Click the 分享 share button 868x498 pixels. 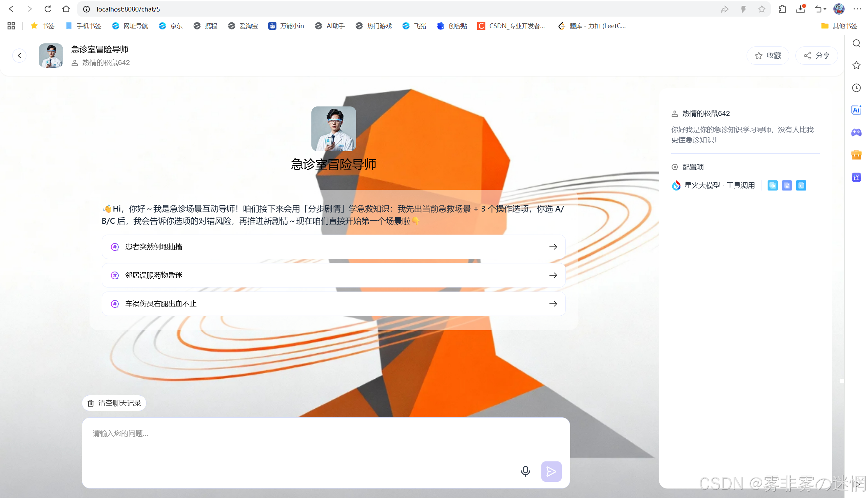click(816, 55)
